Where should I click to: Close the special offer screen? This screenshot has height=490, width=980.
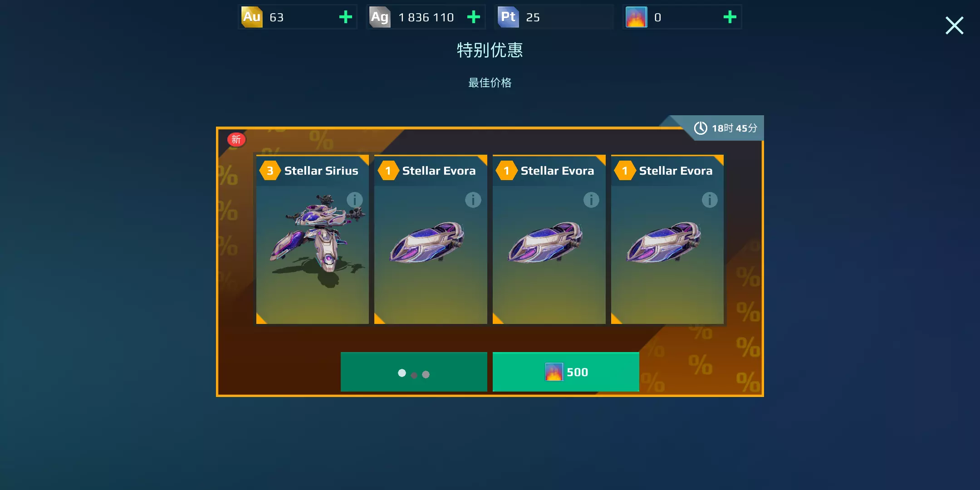click(x=955, y=25)
